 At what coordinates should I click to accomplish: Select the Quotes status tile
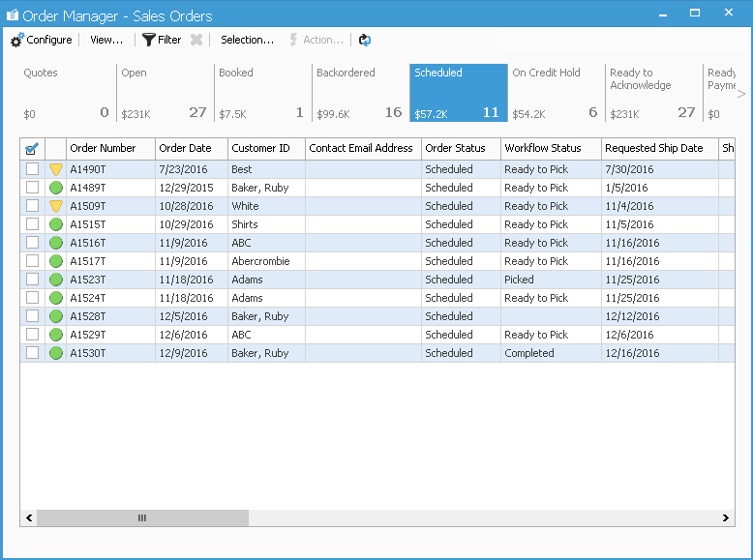67,93
